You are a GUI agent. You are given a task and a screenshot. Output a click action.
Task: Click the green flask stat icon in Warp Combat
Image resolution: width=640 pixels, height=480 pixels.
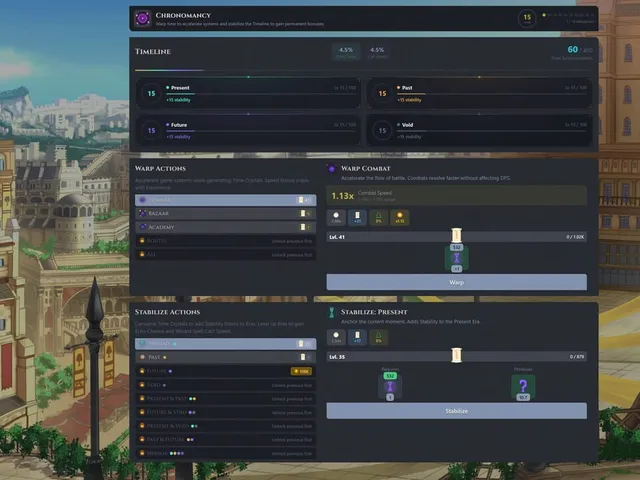378,218
